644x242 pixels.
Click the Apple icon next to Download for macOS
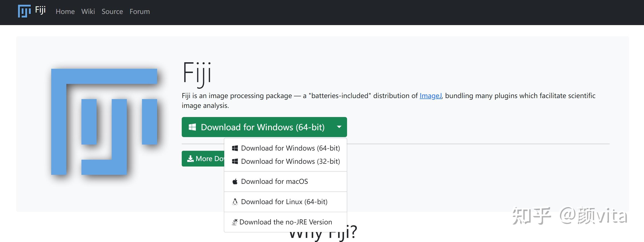coord(235,181)
